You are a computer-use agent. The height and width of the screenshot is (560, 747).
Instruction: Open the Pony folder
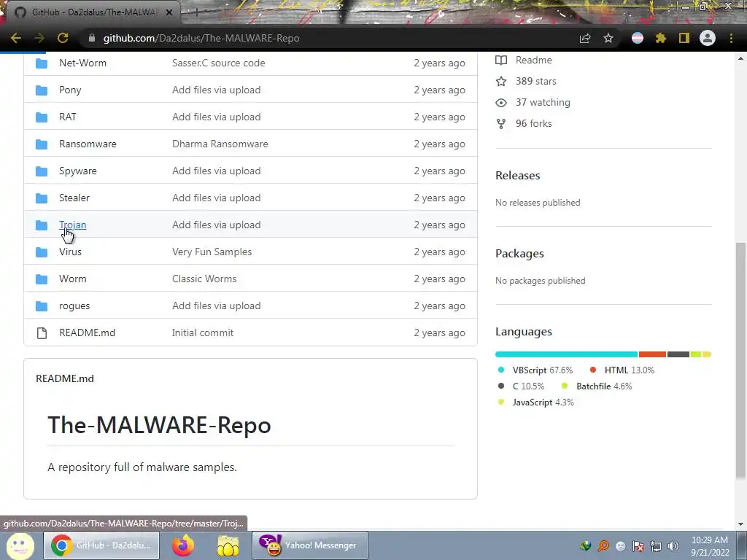[70, 90]
